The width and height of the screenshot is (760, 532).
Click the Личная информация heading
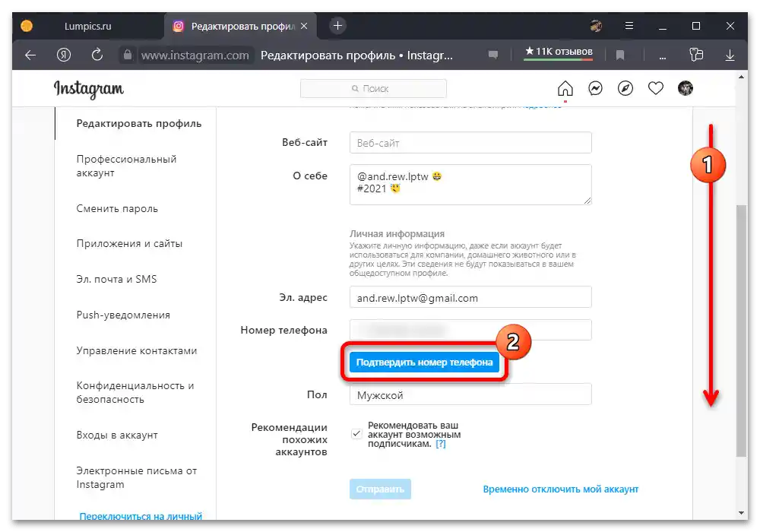pyautogui.click(x=397, y=233)
